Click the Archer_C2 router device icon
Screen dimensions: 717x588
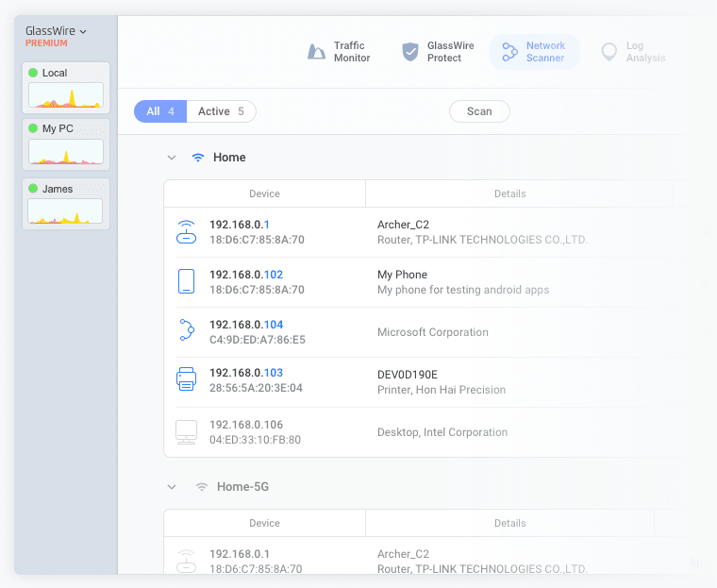tap(186, 232)
